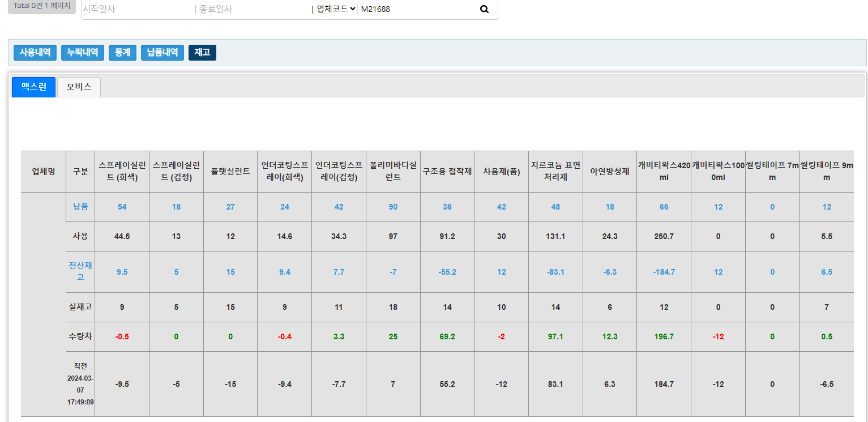
Task: Click 전산재고 value -55.2 for 구조용 접착제
Action: 447,272
